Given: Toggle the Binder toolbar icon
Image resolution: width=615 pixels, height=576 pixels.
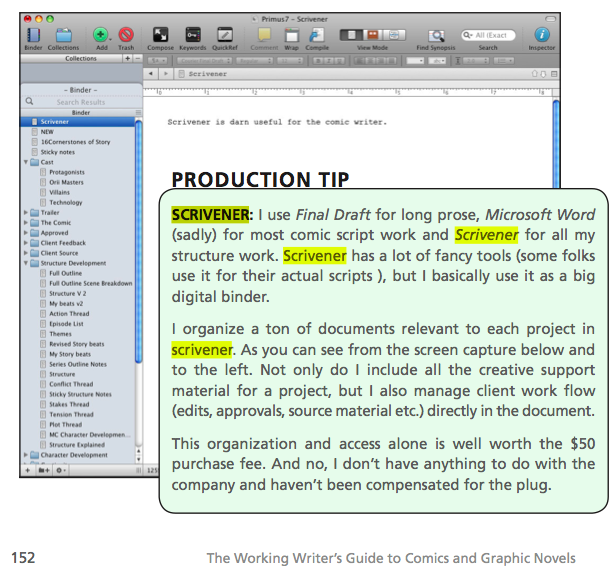Looking at the screenshot, I should pyautogui.click(x=33, y=35).
